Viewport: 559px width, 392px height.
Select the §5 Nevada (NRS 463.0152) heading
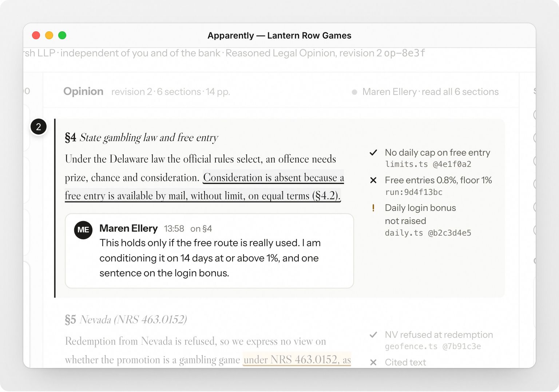pos(126,320)
